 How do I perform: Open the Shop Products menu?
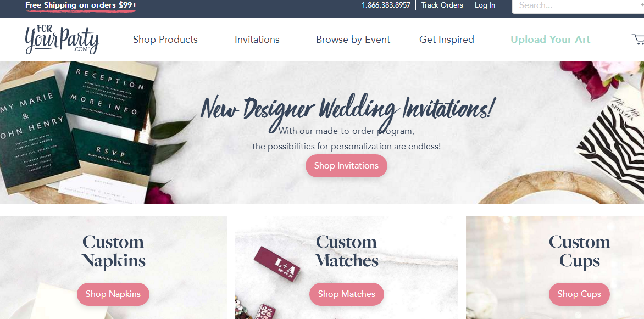(x=165, y=40)
